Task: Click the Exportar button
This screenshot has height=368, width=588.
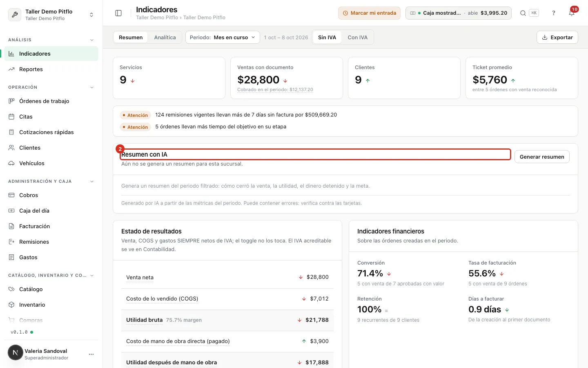Action: pos(557,37)
